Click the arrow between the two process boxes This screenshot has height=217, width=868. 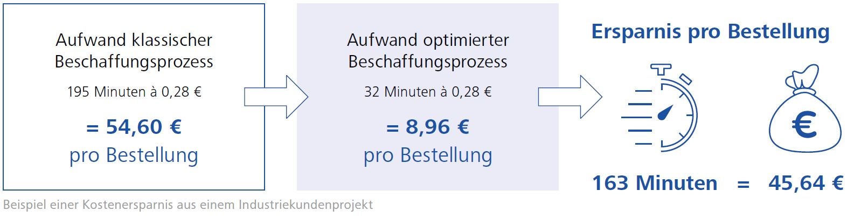tap(276, 97)
